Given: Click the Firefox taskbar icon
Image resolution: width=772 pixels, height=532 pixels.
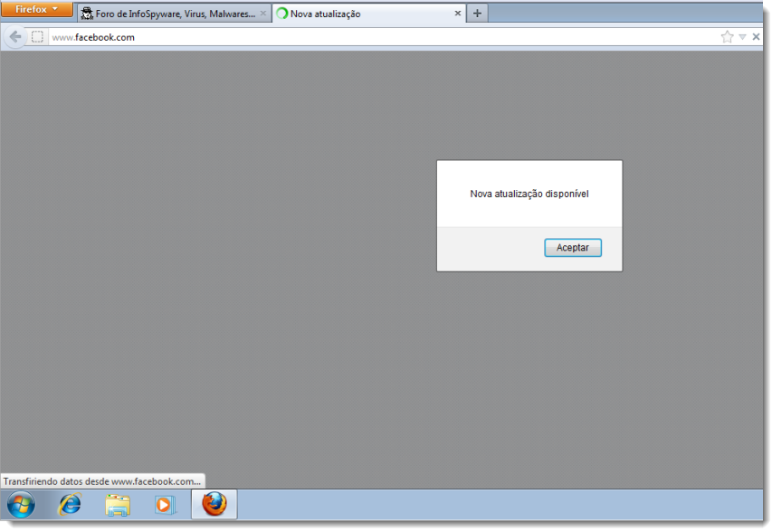Looking at the screenshot, I should pos(214,504).
